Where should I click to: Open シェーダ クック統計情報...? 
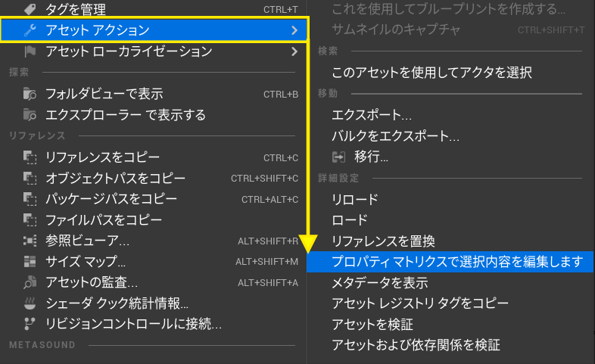154,303
